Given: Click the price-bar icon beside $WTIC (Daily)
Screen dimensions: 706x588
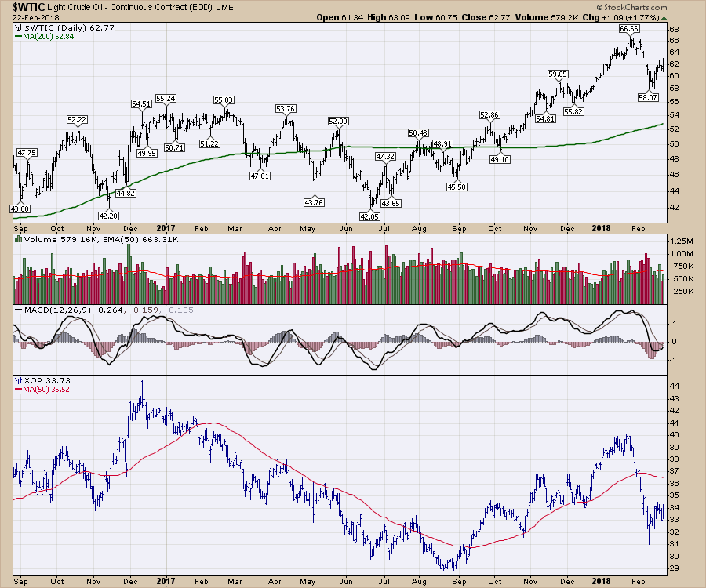Looking at the screenshot, I should tap(18, 28).
